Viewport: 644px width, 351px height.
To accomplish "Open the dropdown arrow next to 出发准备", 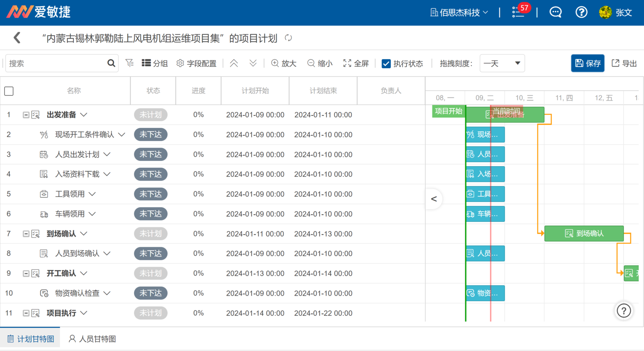I will 84,115.
